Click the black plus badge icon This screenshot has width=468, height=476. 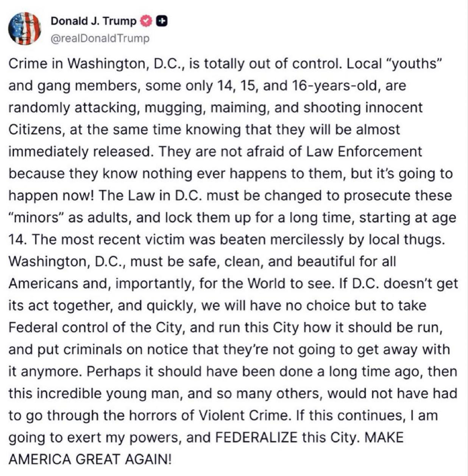pos(162,21)
